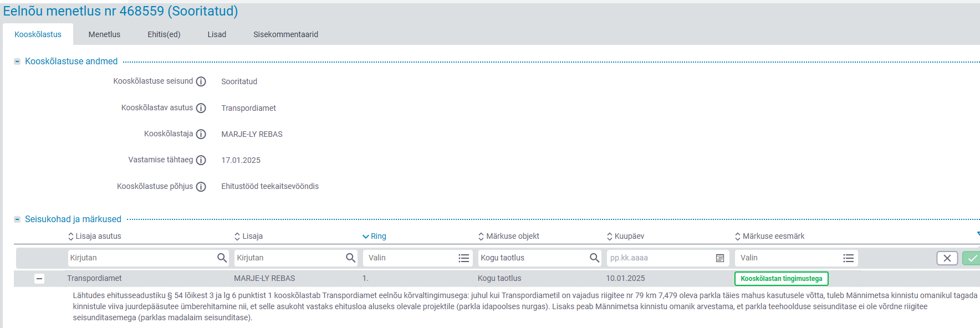Click list icon in Märkuse eesmärk filter
The height and width of the screenshot is (328, 980).
849,258
